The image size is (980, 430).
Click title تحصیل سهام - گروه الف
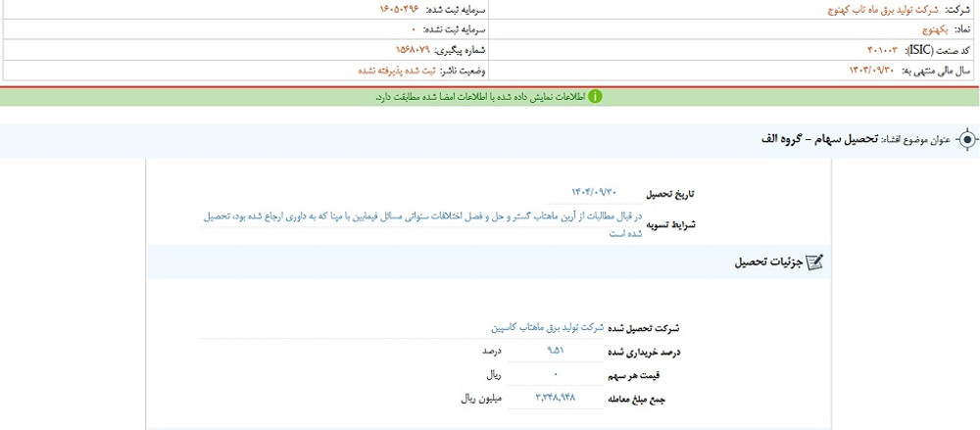(x=819, y=139)
